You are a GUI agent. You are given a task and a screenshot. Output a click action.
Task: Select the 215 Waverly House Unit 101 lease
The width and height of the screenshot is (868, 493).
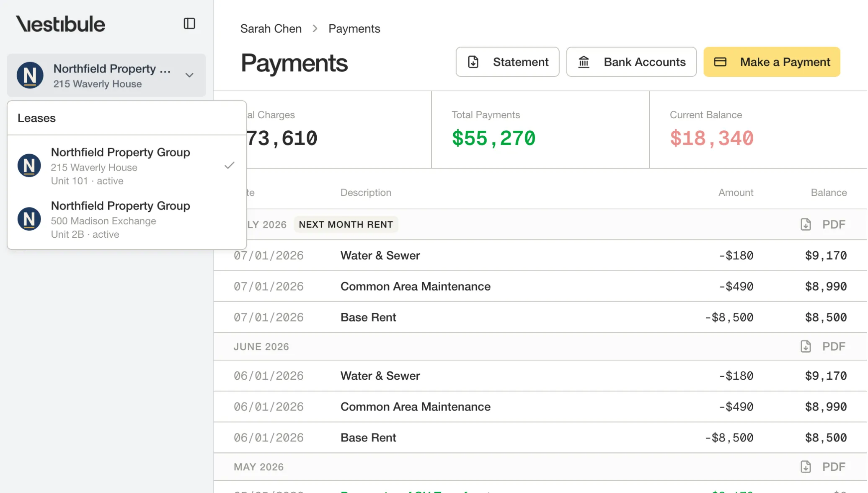[127, 166]
